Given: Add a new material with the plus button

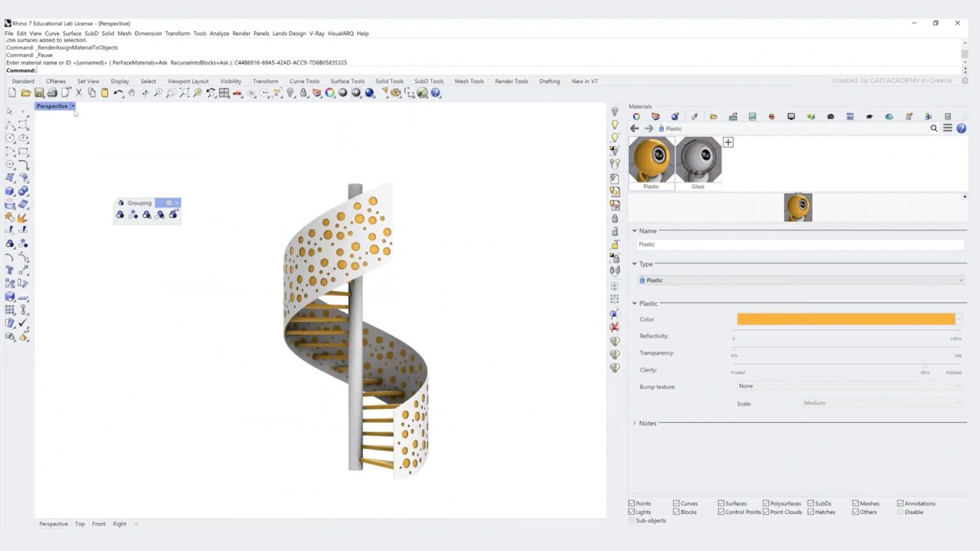Looking at the screenshot, I should pos(728,142).
